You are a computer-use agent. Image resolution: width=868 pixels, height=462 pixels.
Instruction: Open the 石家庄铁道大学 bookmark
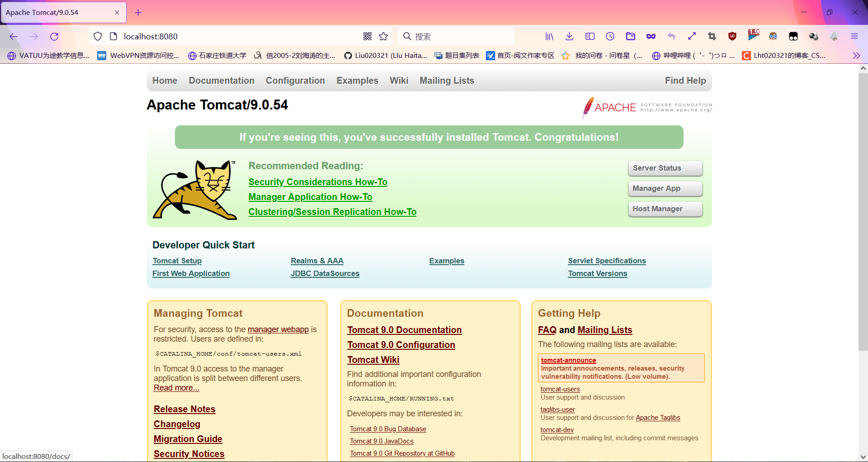217,56
